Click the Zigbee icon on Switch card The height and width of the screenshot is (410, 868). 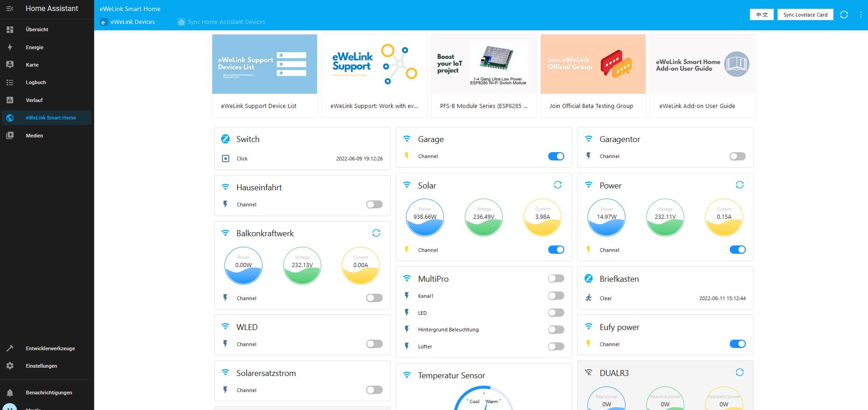click(x=225, y=139)
